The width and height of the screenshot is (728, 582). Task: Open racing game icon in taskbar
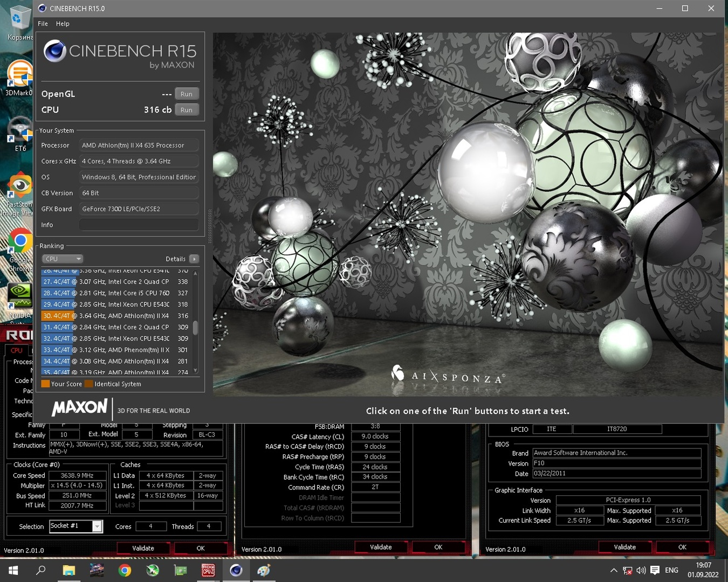(x=97, y=570)
